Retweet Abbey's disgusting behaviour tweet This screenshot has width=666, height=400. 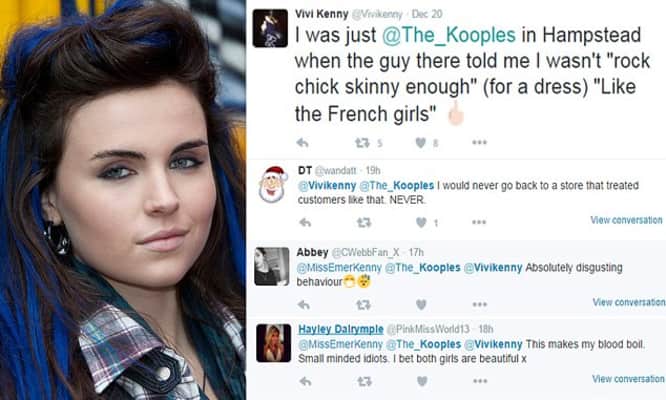tap(363, 304)
